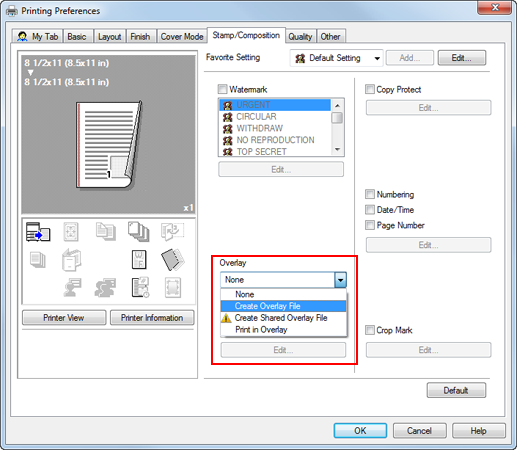The width and height of the screenshot is (517, 450).
Task: Click the stamp icon next to NO REPRODUCTION
Action: (228, 140)
